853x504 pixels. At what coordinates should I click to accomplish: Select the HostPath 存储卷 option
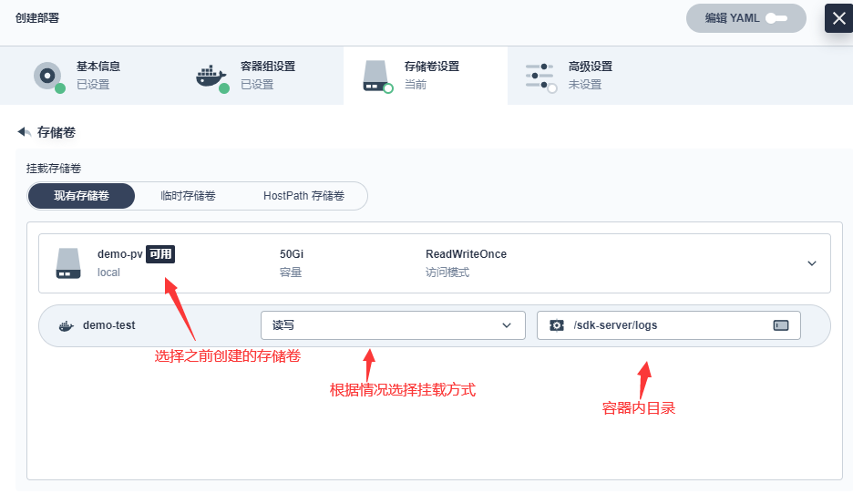(303, 196)
